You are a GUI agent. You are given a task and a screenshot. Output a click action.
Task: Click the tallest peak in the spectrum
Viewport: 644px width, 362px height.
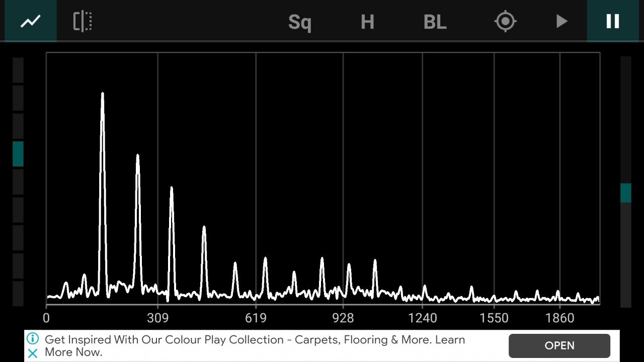[x=103, y=96]
